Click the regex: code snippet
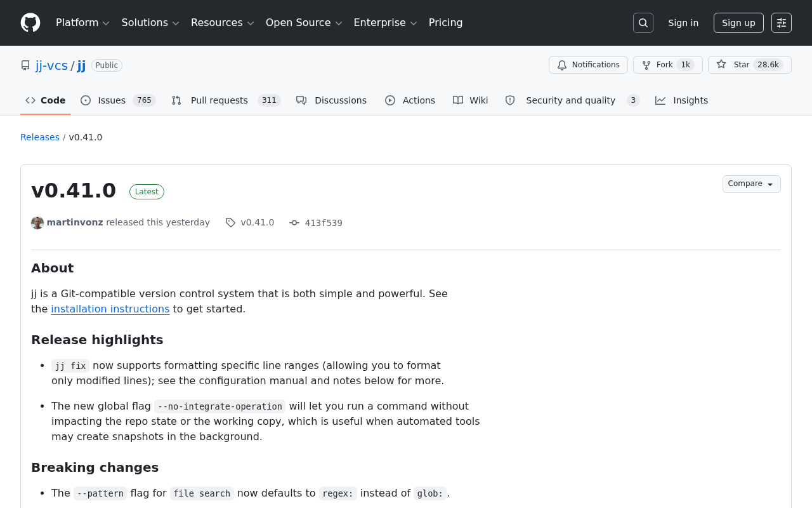 (x=337, y=493)
